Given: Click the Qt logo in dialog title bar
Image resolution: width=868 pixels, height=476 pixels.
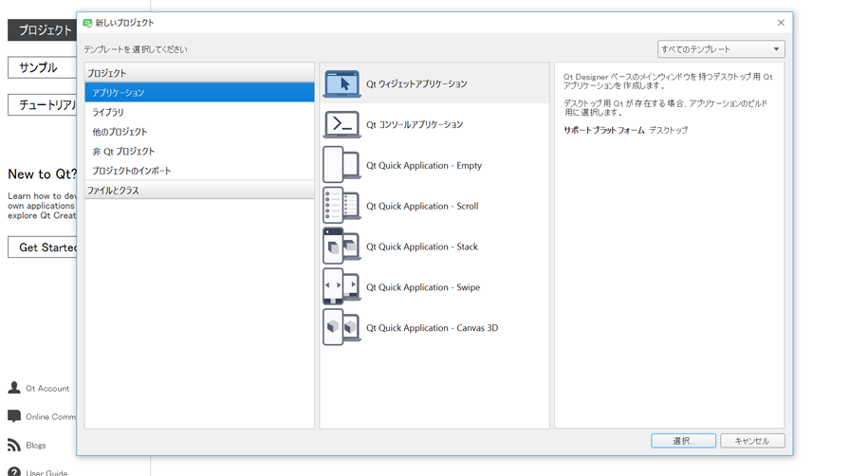Looking at the screenshot, I should coord(87,23).
